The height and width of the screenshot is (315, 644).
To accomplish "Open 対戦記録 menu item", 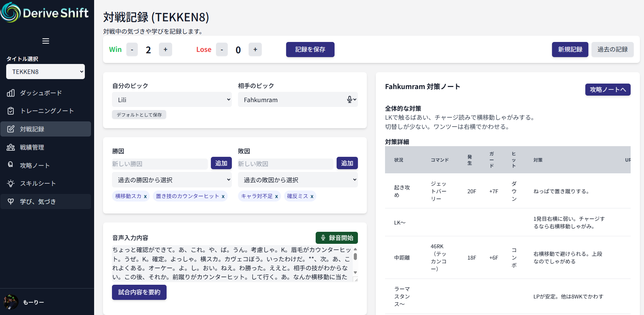I will click(46, 129).
